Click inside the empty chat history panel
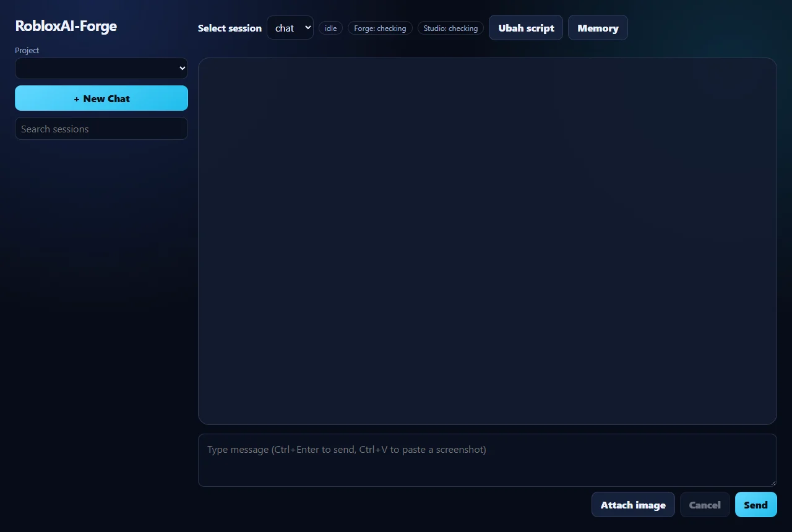Viewport: 792px width, 532px height. [488, 241]
